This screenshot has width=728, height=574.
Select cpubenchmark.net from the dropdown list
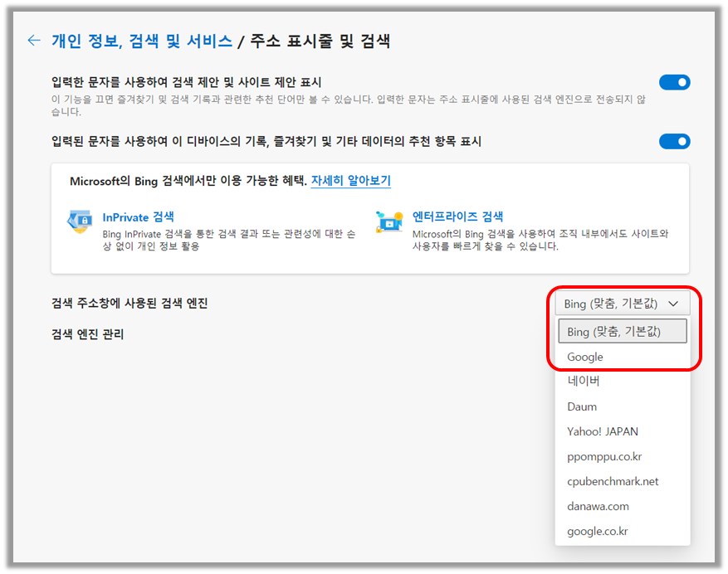tap(622, 482)
